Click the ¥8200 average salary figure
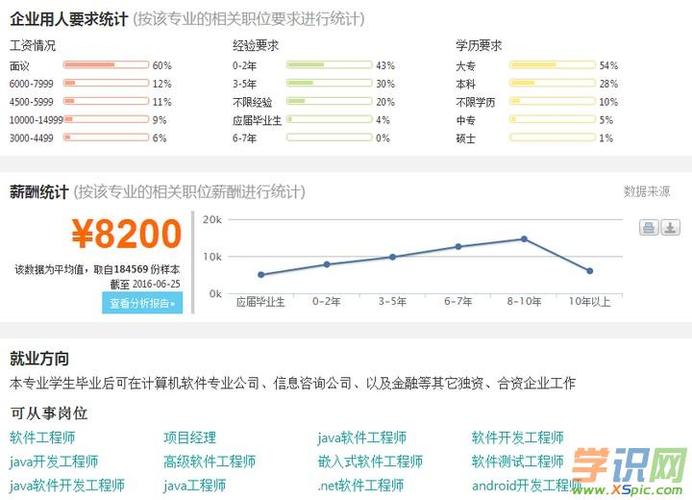 pos(126,235)
